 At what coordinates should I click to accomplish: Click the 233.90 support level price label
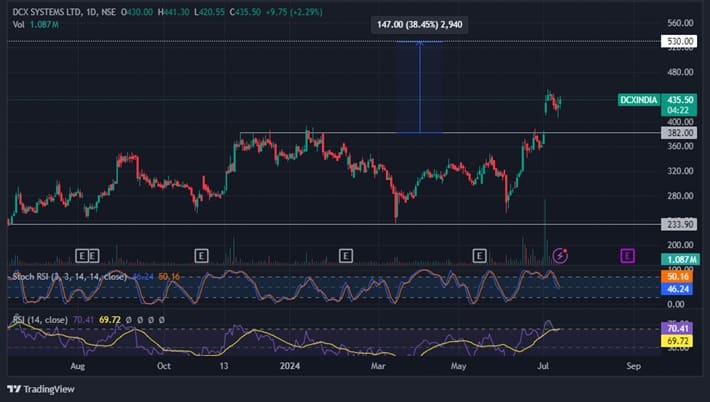(679, 225)
